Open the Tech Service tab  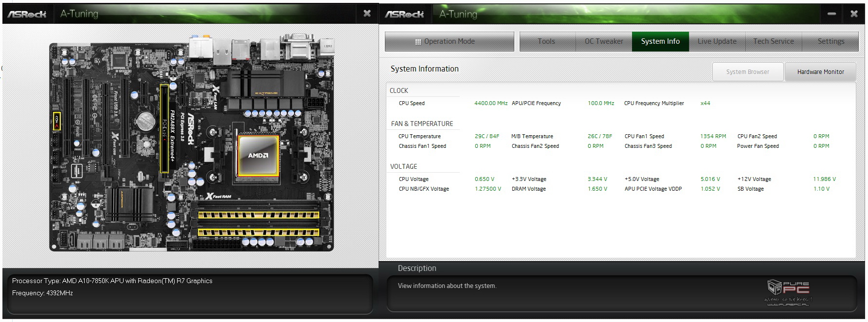tap(773, 41)
